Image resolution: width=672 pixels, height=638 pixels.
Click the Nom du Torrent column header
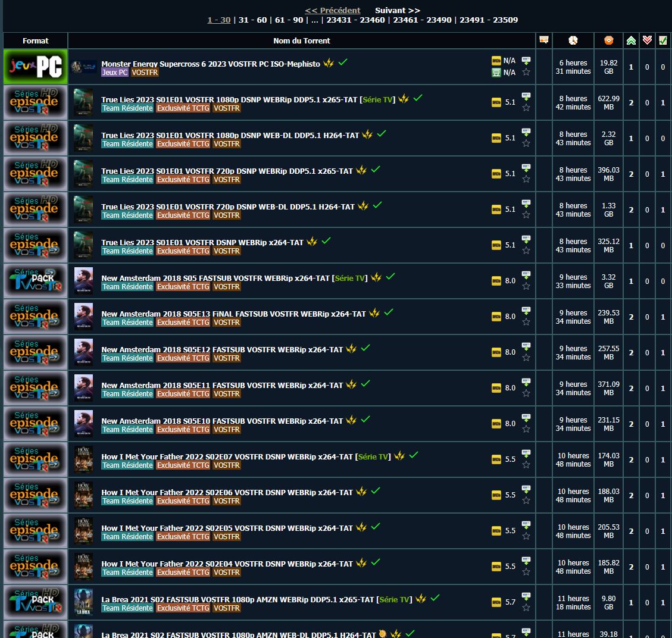[x=302, y=40]
